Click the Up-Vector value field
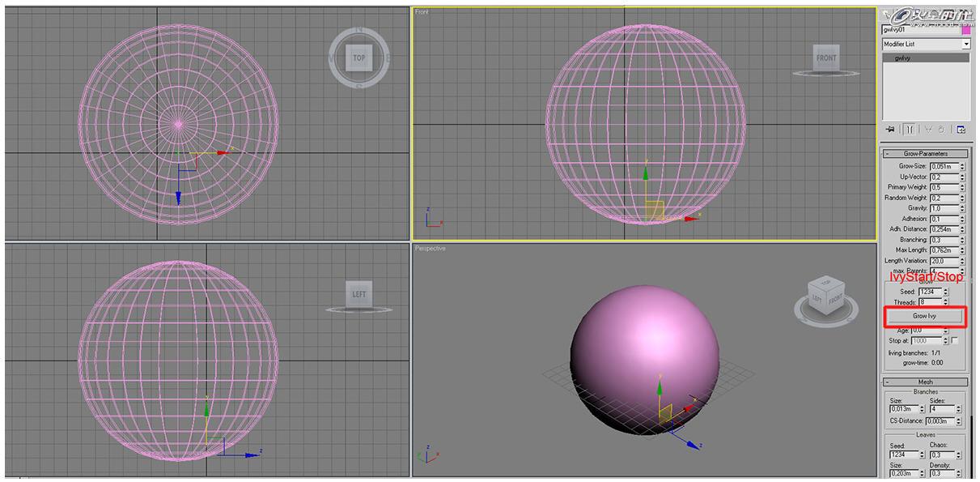980x482 pixels. pos(944,177)
